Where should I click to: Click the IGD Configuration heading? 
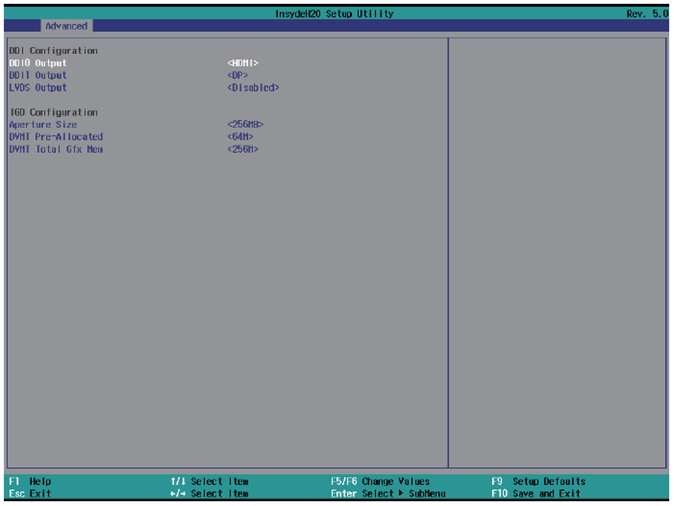pos(53,113)
